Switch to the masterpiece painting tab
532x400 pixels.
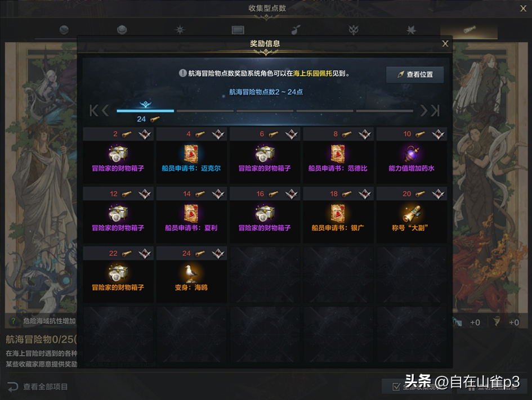click(238, 30)
